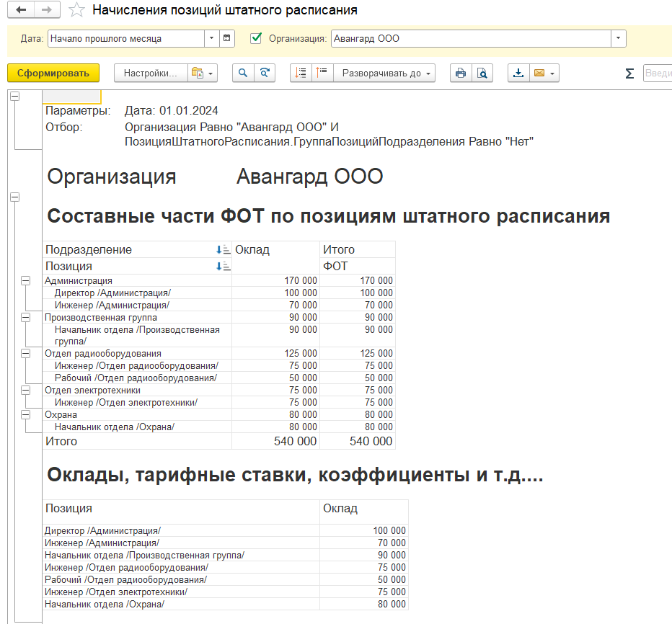Select 100 000 value in lower Оклад table
The width and height of the screenshot is (672, 624).
(364, 530)
